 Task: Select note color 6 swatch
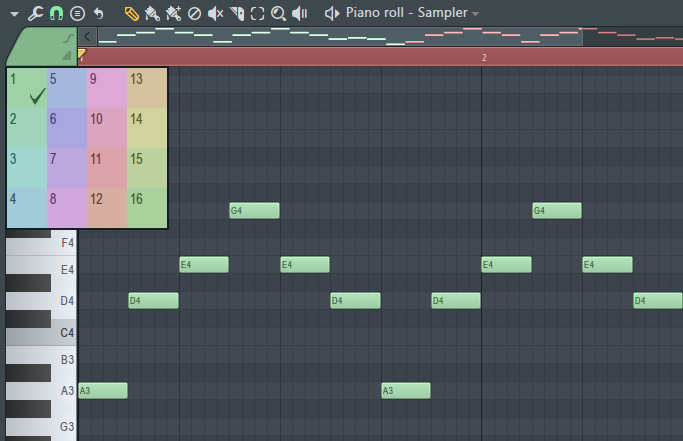point(66,128)
